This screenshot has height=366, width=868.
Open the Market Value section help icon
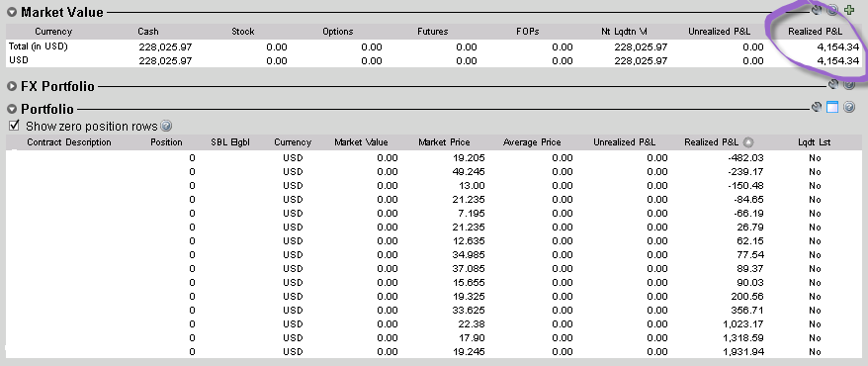(833, 10)
